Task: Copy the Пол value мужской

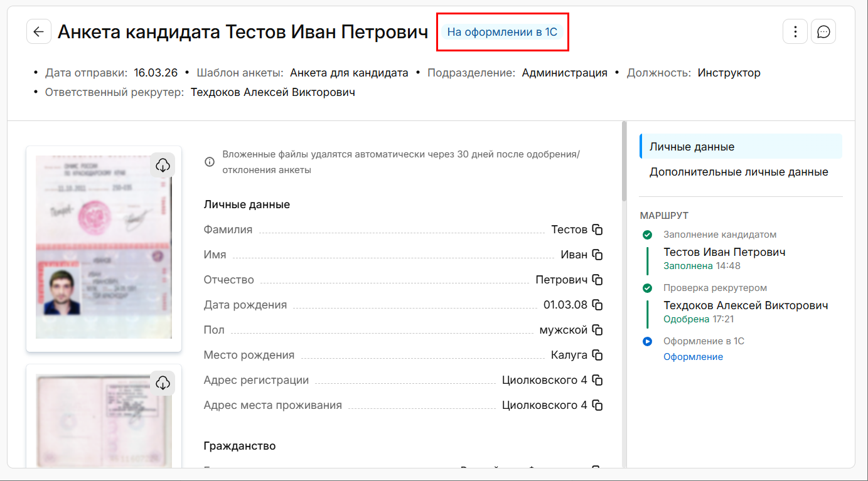Action: coord(597,330)
